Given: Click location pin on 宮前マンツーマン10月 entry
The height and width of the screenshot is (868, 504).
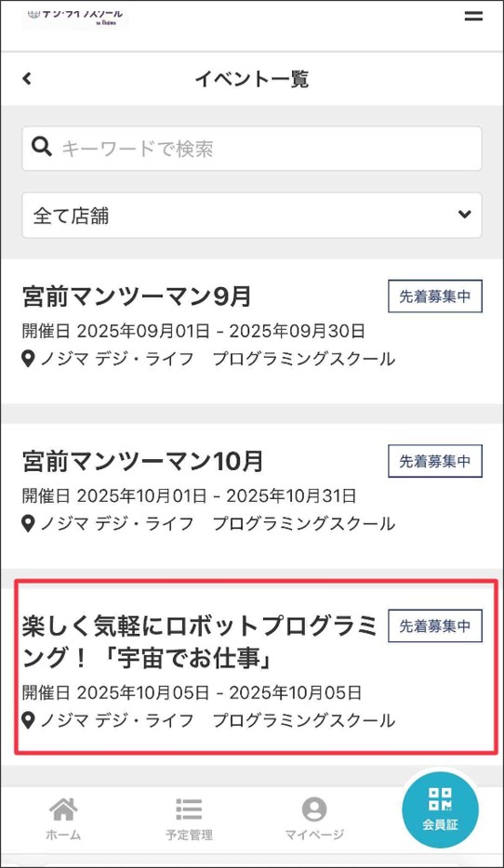Looking at the screenshot, I should 28,523.
